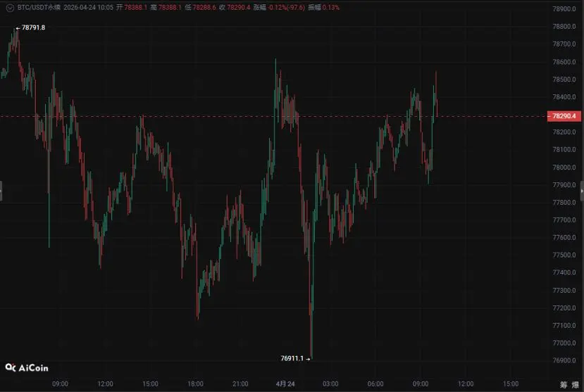Click the 78800.0 price axis label

pos(564,27)
